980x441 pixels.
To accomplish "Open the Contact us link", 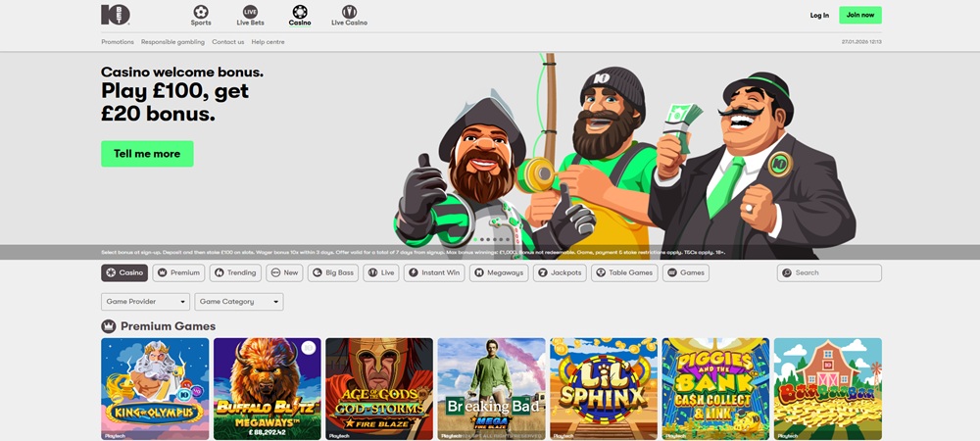I will coord(228,42).
